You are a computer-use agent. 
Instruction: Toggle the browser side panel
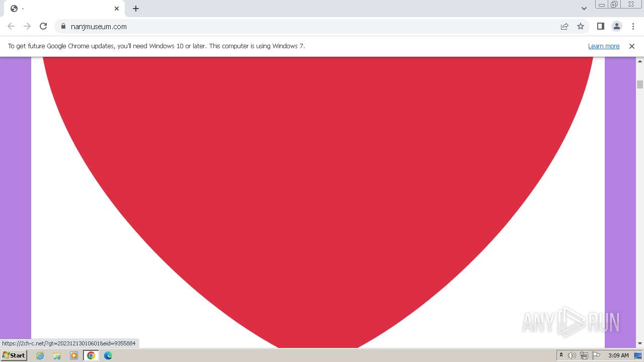[600, 26]
